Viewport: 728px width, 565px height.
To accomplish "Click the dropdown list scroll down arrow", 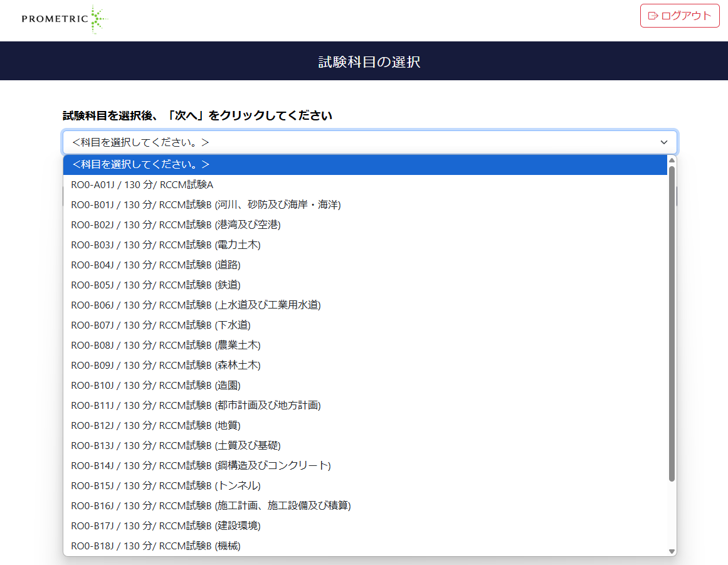I will click(672, 551).
